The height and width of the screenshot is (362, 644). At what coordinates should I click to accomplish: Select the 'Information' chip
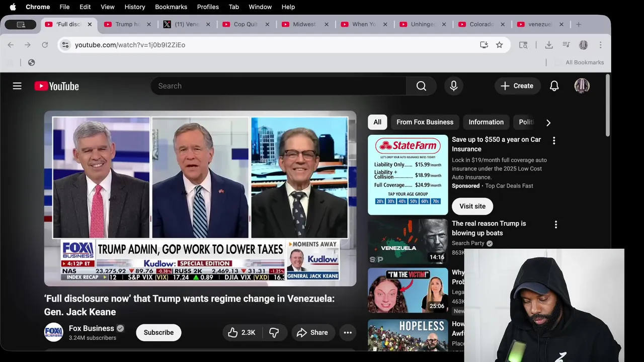coord(486,122)
